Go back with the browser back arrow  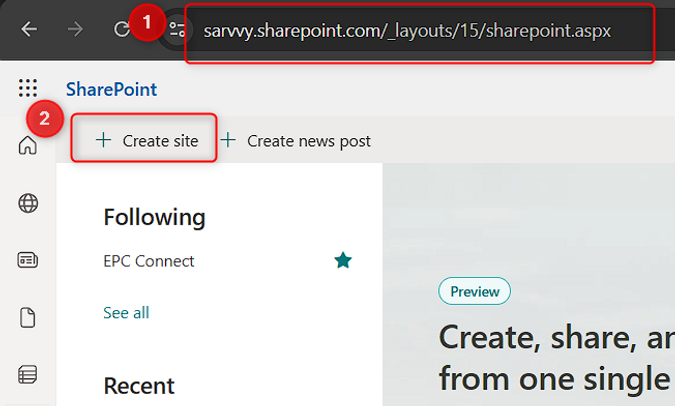29,29
